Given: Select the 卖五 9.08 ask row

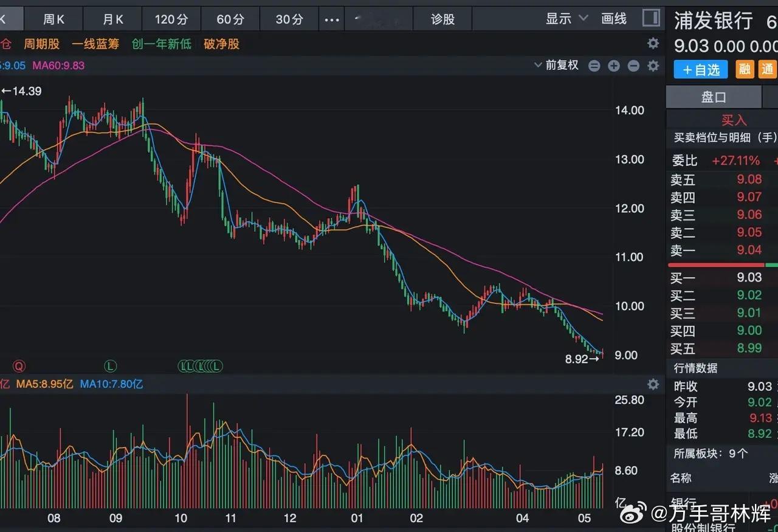Looking at the screenshot, I should [x=722, y=179].
